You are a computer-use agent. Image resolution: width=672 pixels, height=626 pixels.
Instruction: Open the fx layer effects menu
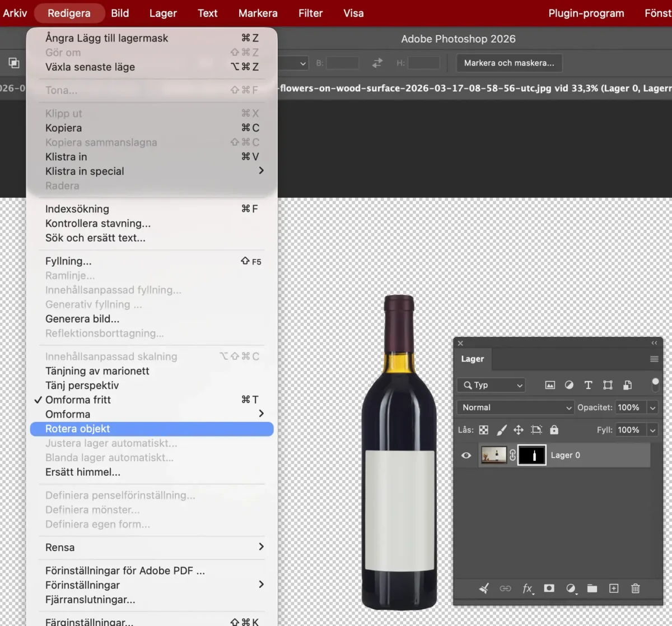point(528,588)
